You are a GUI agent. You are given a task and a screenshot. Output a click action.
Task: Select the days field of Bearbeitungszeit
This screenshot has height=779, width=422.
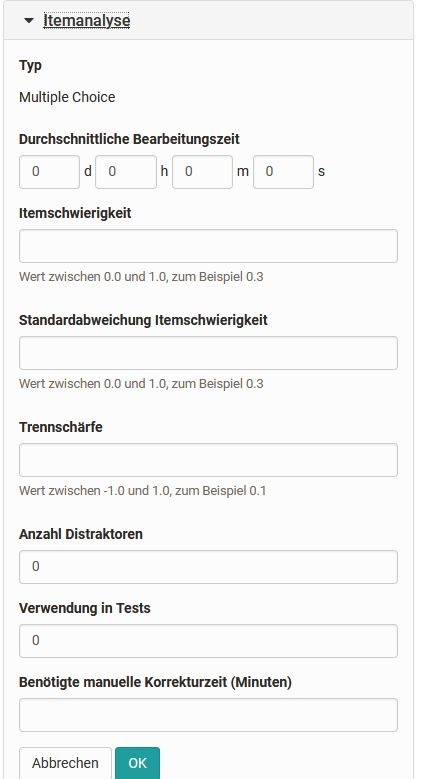49,172
